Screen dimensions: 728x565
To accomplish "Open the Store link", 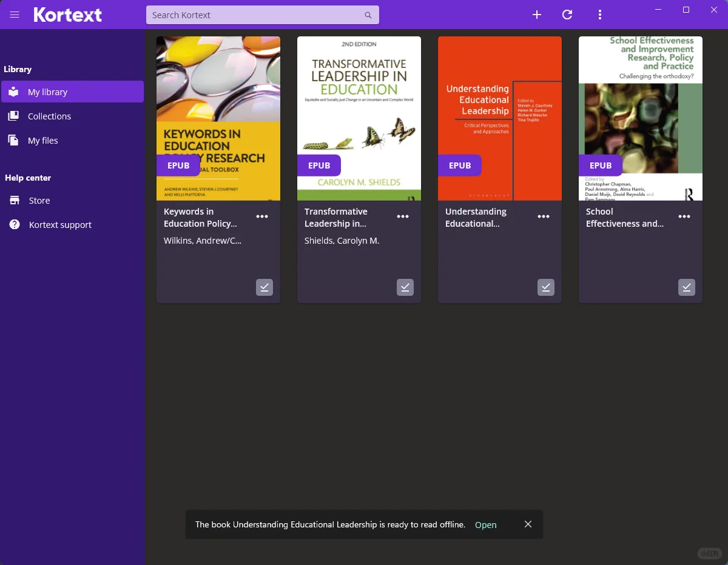I will point(72,200).
